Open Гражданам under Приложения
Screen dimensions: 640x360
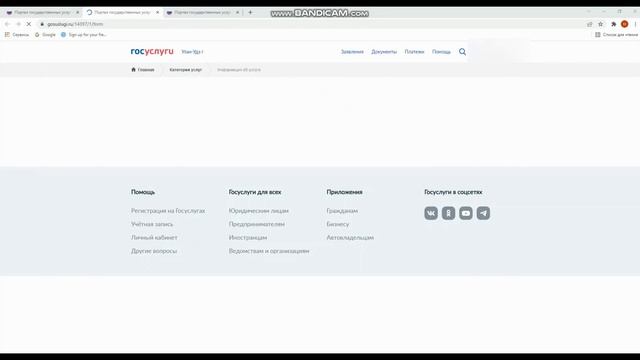click(342, 211)
